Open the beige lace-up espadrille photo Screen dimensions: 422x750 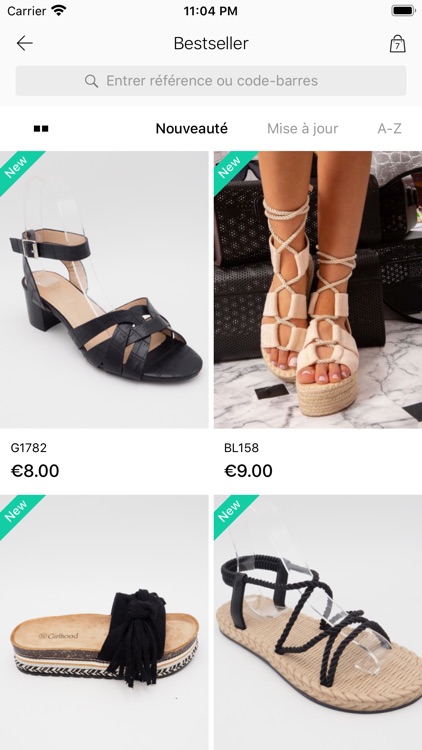point(318,290)
